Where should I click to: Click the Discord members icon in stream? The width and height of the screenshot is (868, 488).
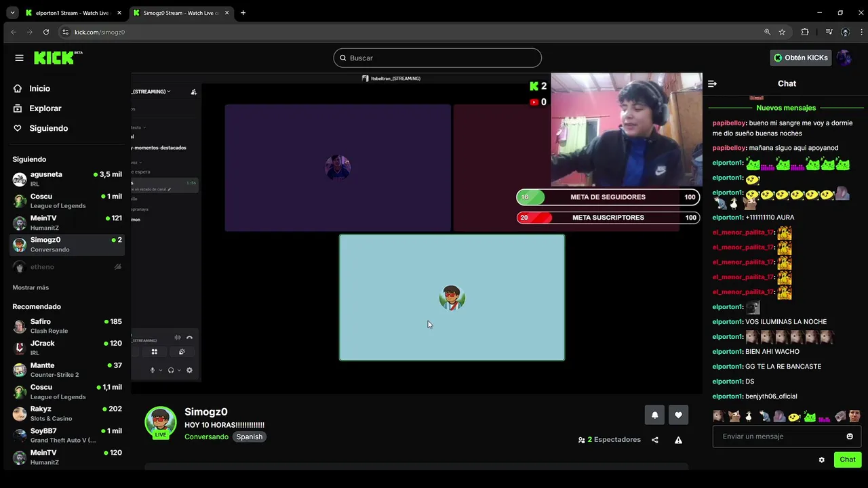point(193,91)
